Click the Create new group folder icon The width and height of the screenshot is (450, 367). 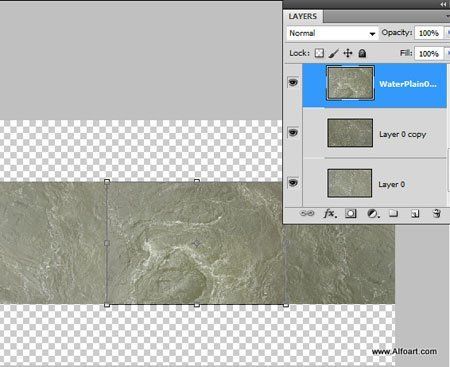coord(394,213)
